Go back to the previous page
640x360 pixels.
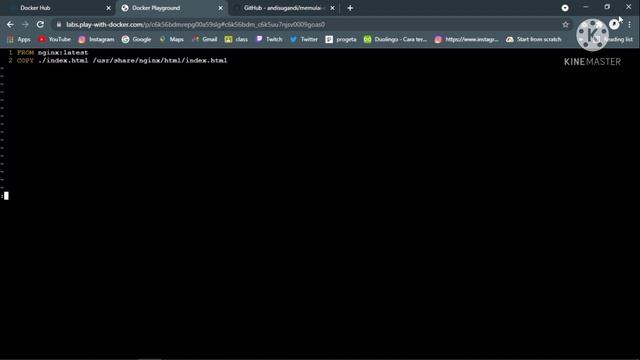pos(10,24)
